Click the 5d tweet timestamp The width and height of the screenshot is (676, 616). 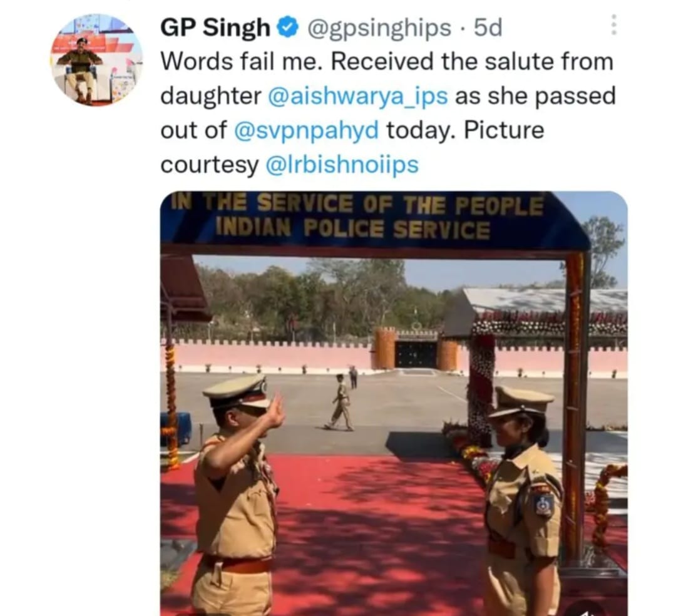[488, 28]
